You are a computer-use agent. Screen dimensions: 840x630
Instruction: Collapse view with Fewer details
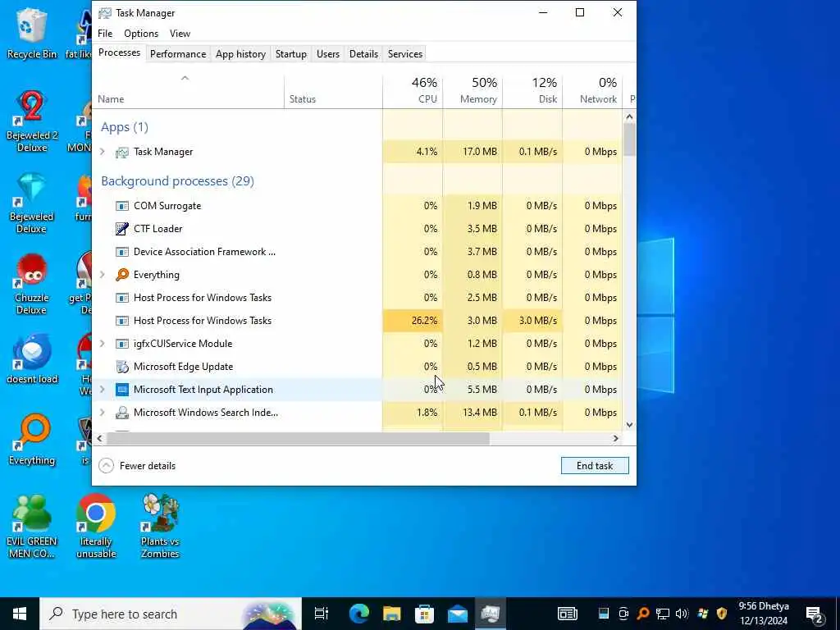coord(137,466)
